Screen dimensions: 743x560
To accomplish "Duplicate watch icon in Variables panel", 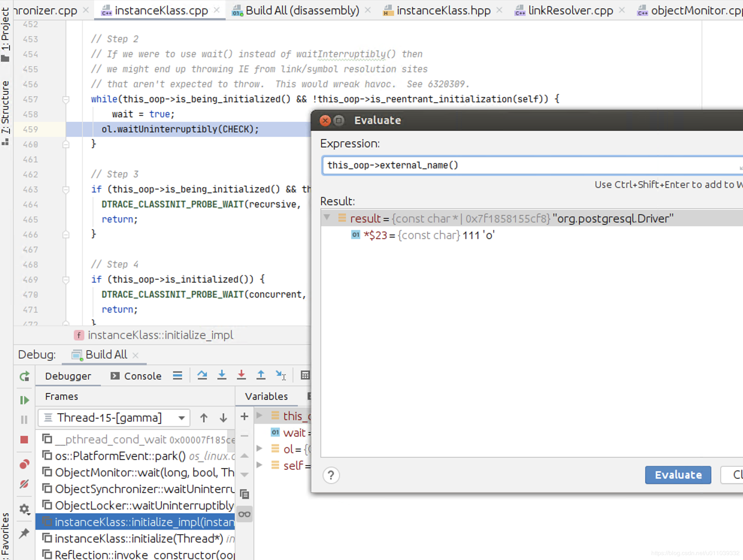I will (x=244, y=494).
